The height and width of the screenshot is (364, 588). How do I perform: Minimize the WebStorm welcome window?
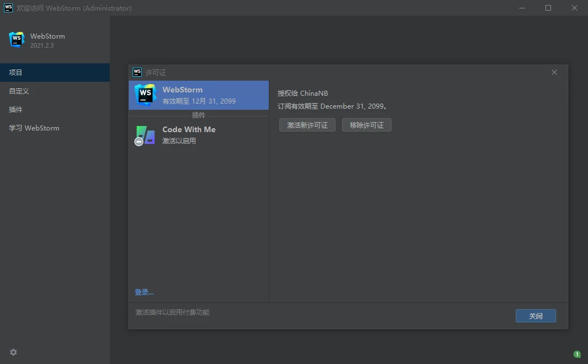(x=521, y=8)
